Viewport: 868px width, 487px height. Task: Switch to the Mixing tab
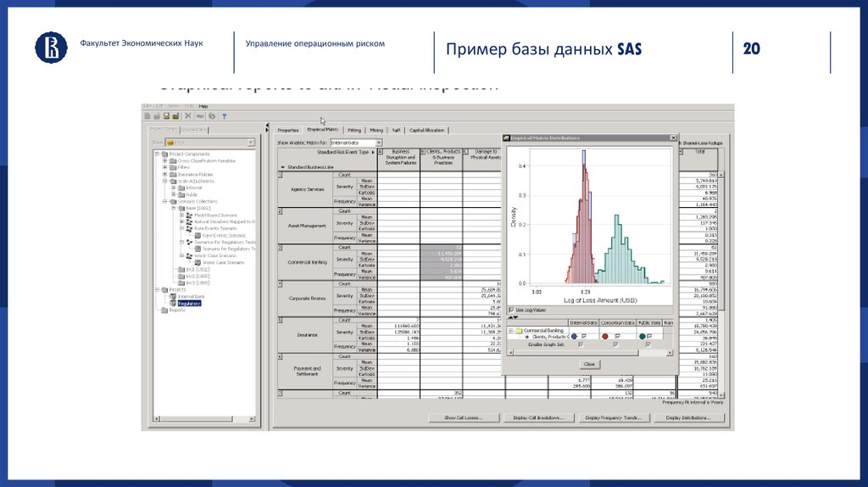[376, 130]
